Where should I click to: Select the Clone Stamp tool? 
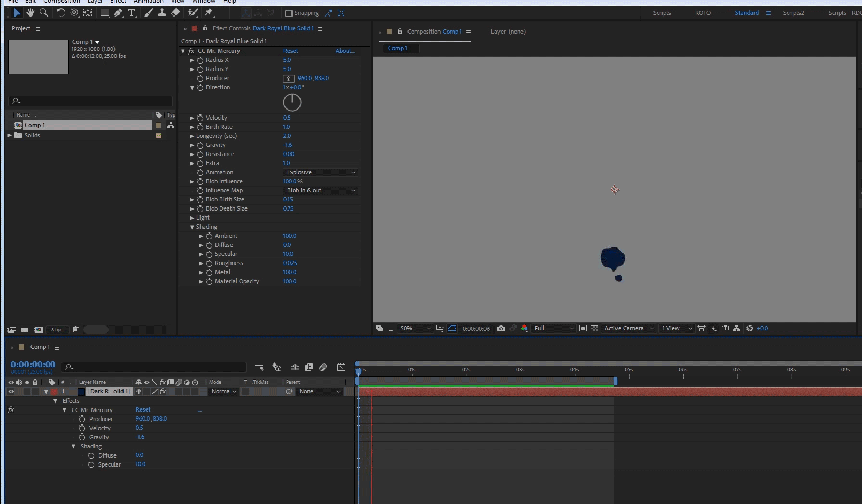(162, 13)
